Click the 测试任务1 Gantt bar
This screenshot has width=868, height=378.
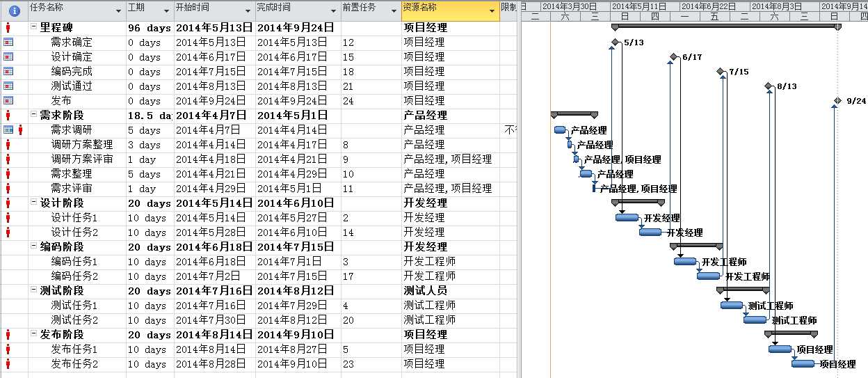(x=732, y=306)
